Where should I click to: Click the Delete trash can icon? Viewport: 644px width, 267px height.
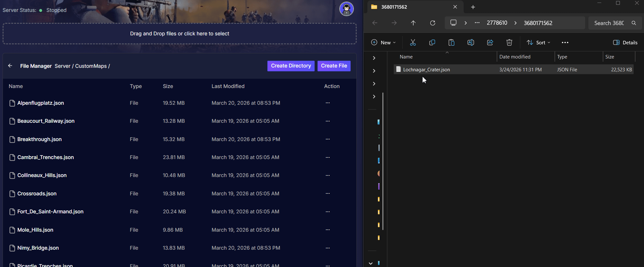[x=509, y=42]
